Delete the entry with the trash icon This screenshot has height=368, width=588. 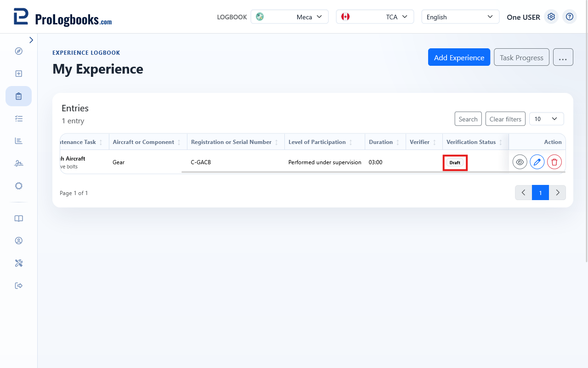click(x=554, y=162)
